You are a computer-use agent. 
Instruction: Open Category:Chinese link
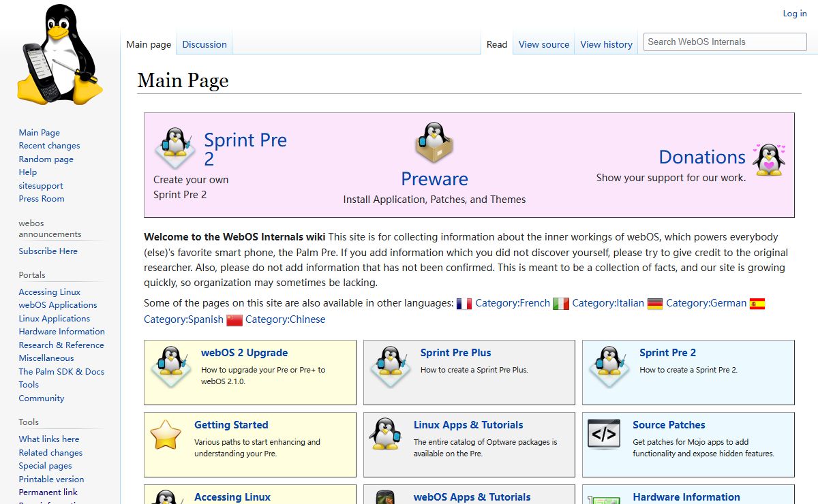286,320
